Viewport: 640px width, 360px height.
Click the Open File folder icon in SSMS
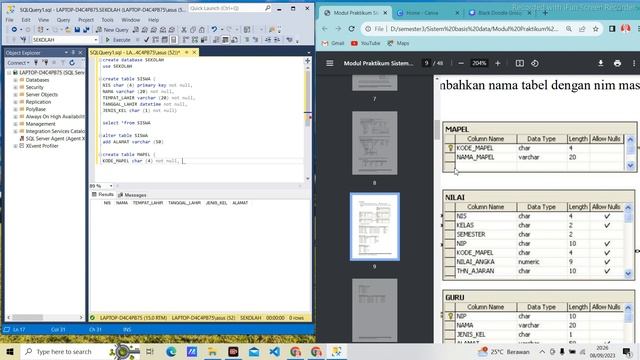[68, 30]
